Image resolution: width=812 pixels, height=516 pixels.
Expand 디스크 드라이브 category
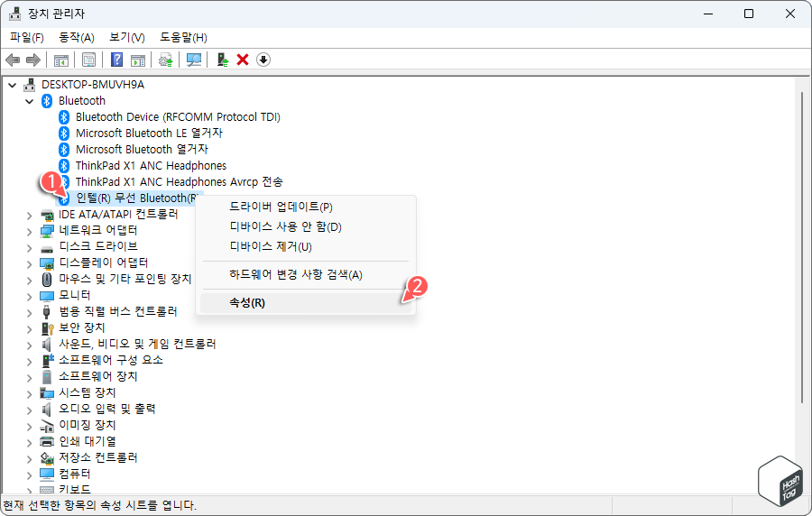click(x=30, y=247)
